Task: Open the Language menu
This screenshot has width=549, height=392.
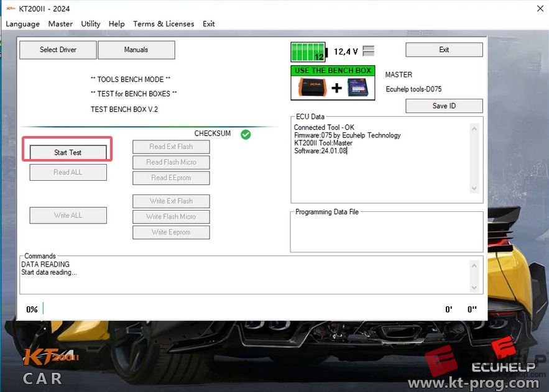Action: (22, 24)
